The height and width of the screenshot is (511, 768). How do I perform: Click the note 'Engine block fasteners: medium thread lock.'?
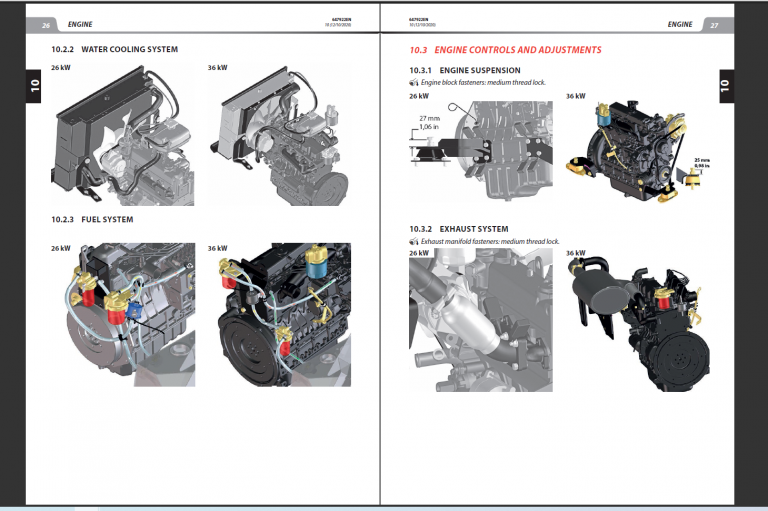[x=483, y=82]
